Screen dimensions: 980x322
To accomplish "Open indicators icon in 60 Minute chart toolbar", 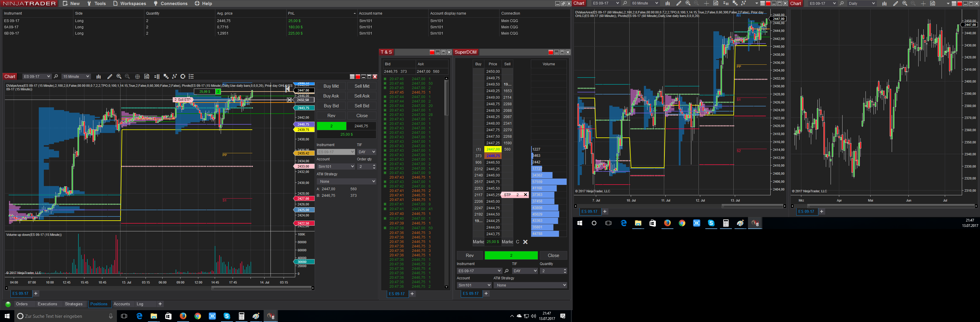I will pyautogui.click(x=735, y=3).
